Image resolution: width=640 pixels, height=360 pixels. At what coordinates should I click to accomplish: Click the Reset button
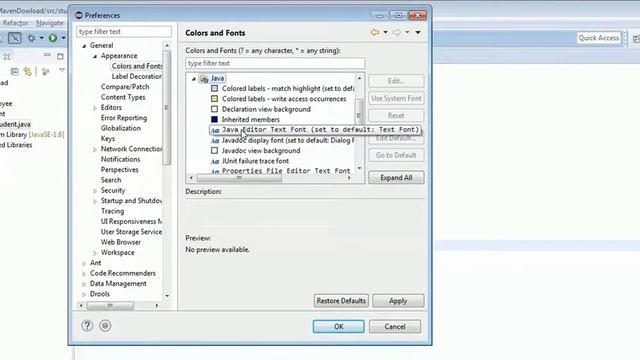coord(396,116)
